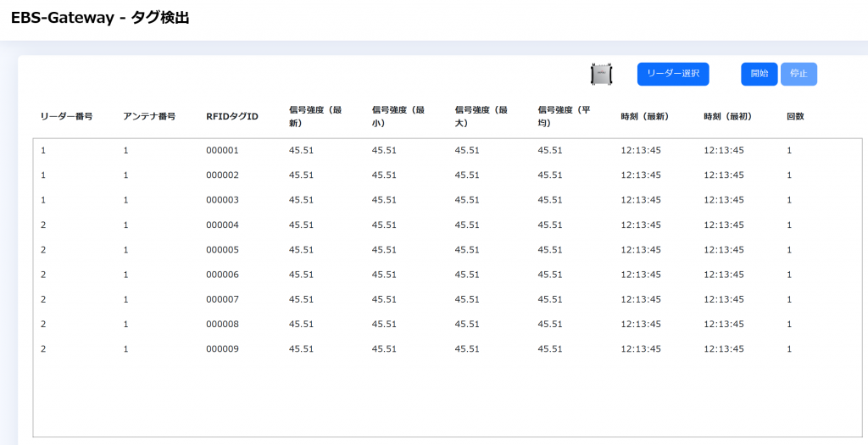Screen dimensions: 868x445
Task: Click the 回数 column header
Action: coord(795,116)
